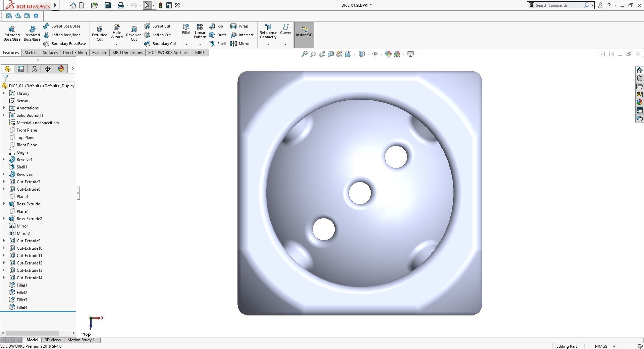Screen dimensions: 644x349
Task: Select the Fillet4 feature
Action: tap(18, 307)
